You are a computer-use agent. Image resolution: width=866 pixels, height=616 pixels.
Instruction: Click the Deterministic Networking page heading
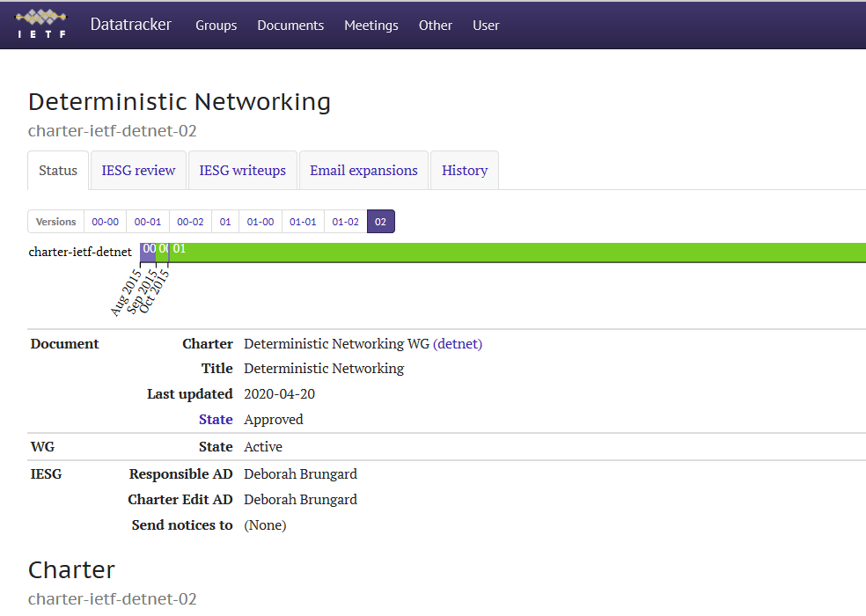[x=180, y=102]
